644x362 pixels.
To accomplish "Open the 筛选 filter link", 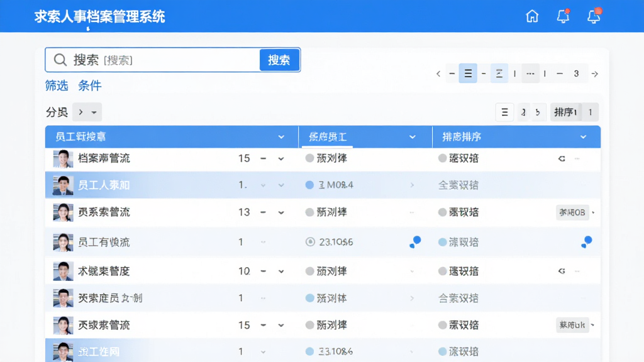I will click(57, 85).
